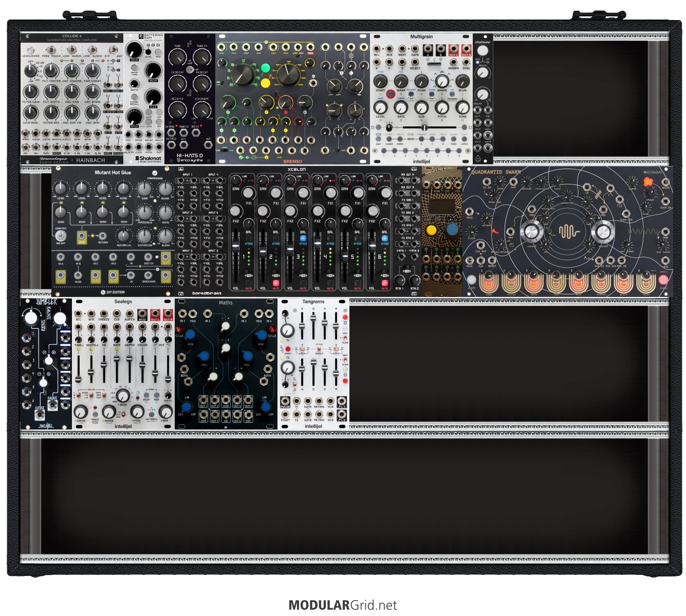The height and width of the screenshot is (616, 686).
Task: Flip the COMP OUT / MIX OUT switch
Action: [x=61, y=236]
